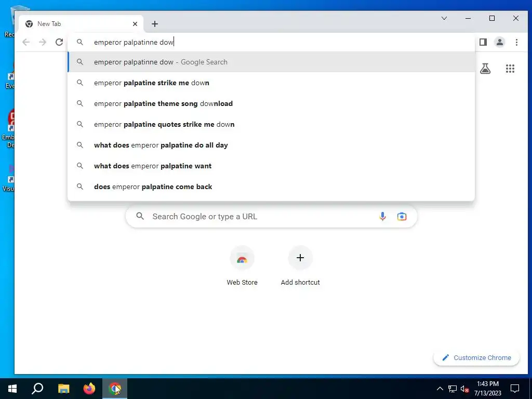Click the back navigation arrow
This screenshot has width=532, height=399.
(26, 42)
